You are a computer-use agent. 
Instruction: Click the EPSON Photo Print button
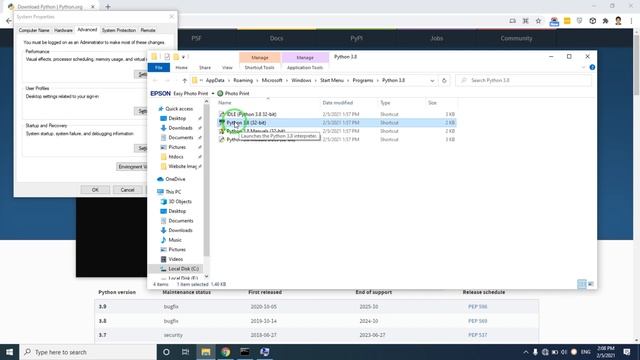(x=233, y=93)
